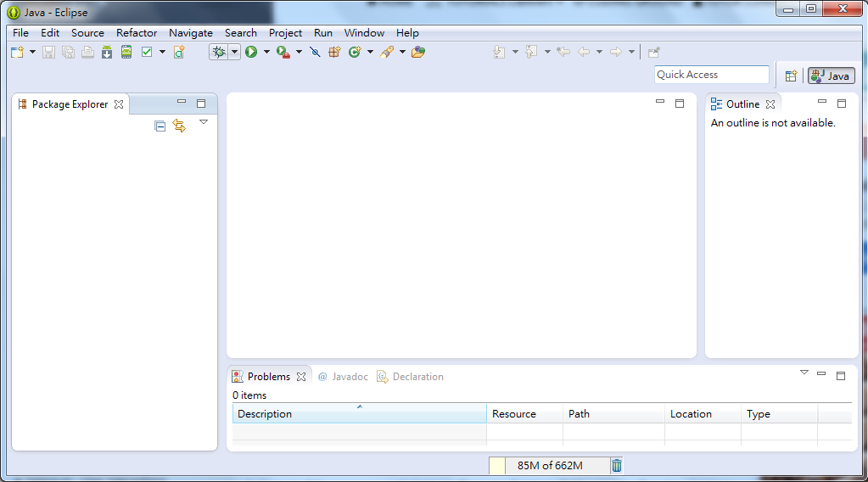Click the Open Type folder icon
868x482 pixels.
[x=418, y=52]
